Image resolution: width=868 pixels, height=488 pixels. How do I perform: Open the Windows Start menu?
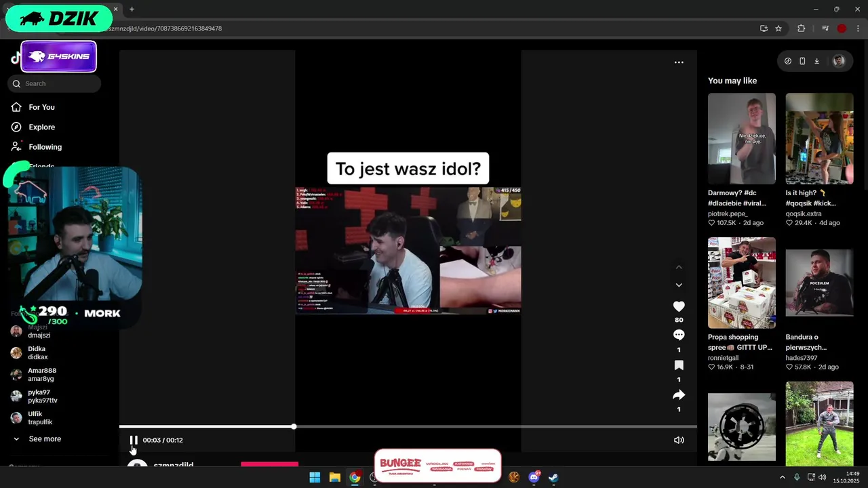point(315,477)
